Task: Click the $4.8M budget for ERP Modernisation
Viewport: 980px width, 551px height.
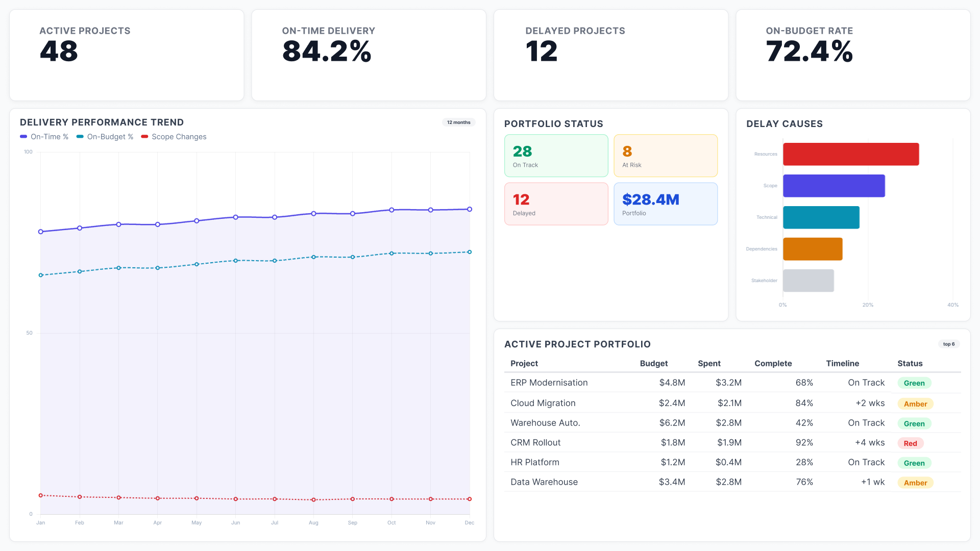Action: point(672,383)
